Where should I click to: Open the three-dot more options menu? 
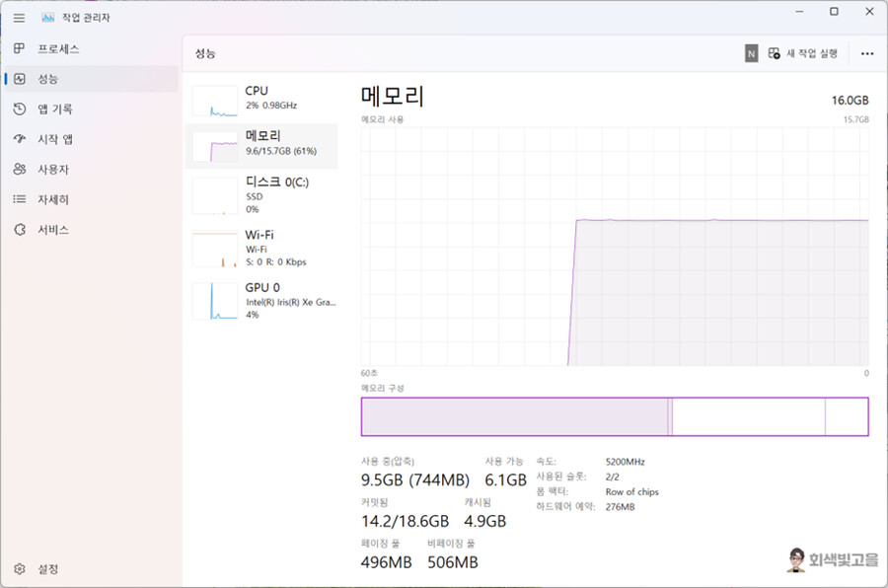[x=866, y=53]
